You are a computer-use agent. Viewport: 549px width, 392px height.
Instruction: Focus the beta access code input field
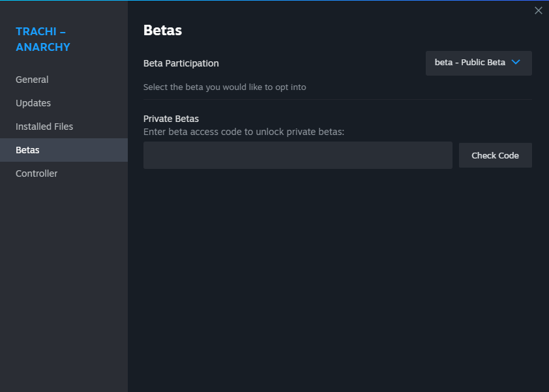[297, 155]
